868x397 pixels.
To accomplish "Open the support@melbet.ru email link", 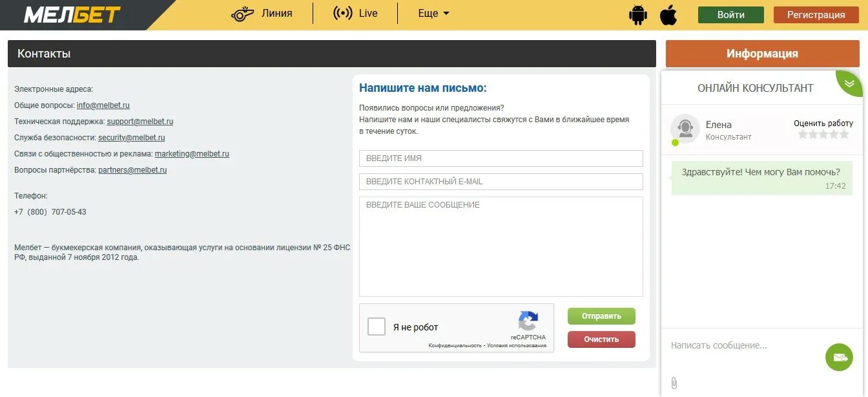I will click(141, 121).
